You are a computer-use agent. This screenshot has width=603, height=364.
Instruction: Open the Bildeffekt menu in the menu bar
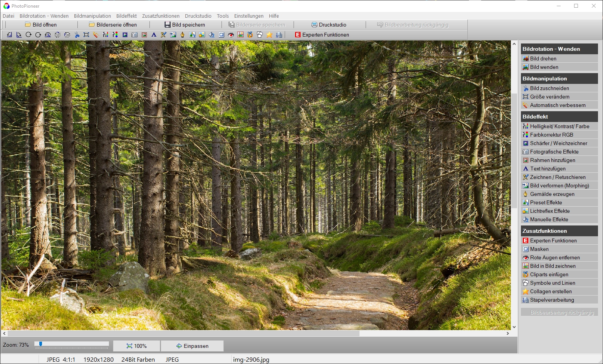point(126,16)
